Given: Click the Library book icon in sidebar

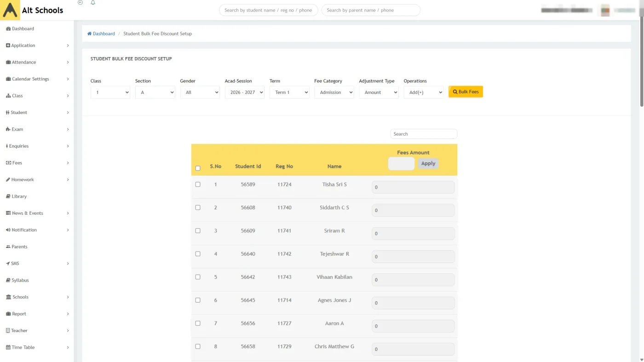Looking at the screenshot, I should click(x=8, y=196).
